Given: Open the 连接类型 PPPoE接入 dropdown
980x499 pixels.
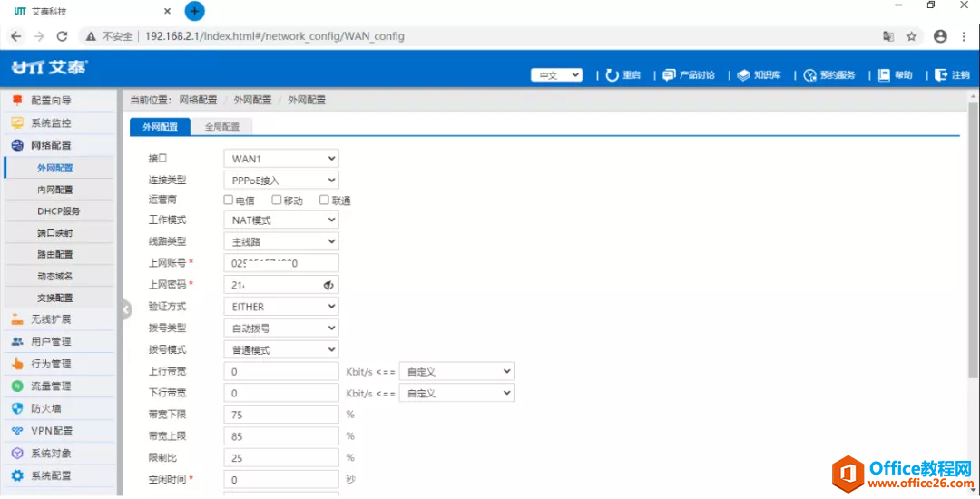Looking at the screenshot, I should click(281, 180).
